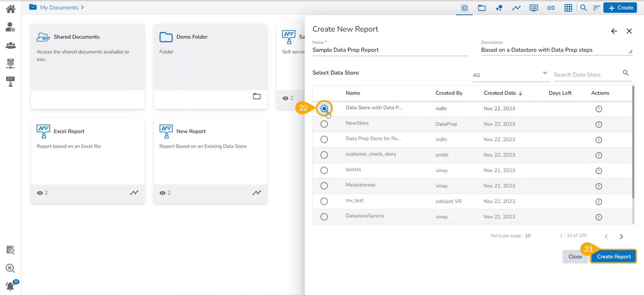Click the Create Report button
The height and width of the screenshot is (295, 644).
pyautogui.click(x=613, y=256)
